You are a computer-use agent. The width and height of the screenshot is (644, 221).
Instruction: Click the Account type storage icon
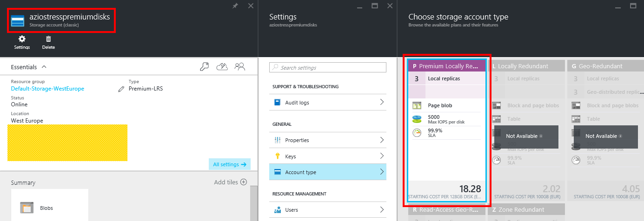pyautogui.click(x=278, y=172)
